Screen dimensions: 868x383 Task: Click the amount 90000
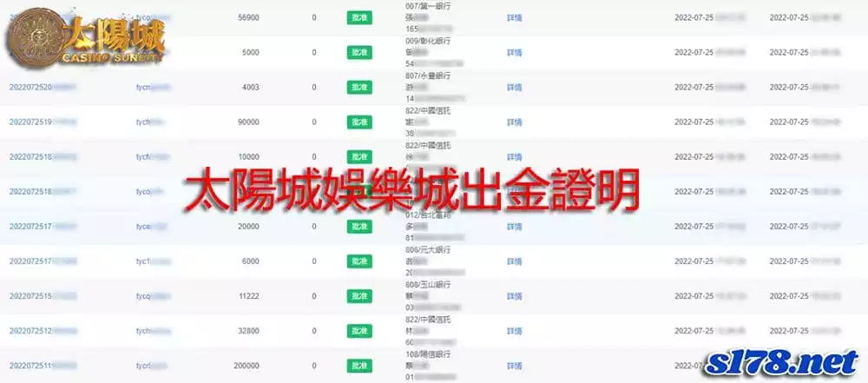(248, 122)
